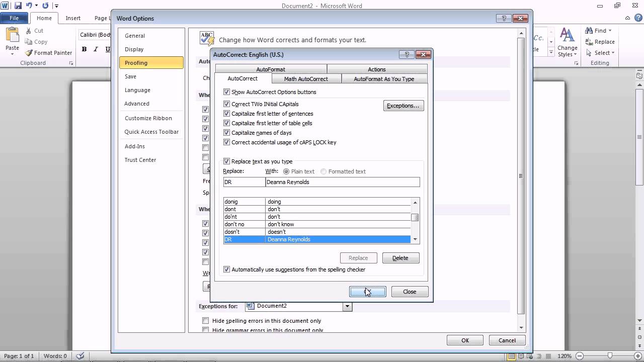Open the File ribbon tab
Image resolution: width=644 pixels, height=362 pixels.
[14, 18]
